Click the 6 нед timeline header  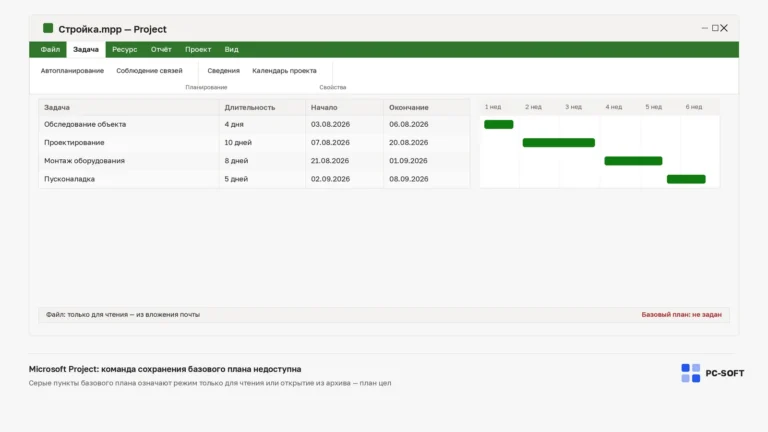point(694,107)
